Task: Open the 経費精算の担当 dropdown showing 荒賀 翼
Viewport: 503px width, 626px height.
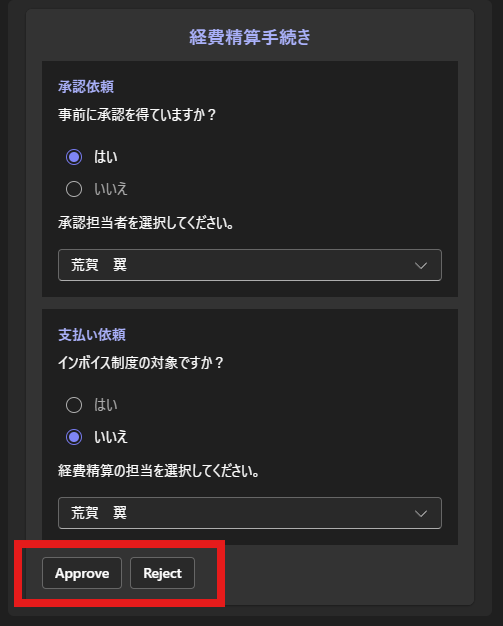Action: click(250, 513)
